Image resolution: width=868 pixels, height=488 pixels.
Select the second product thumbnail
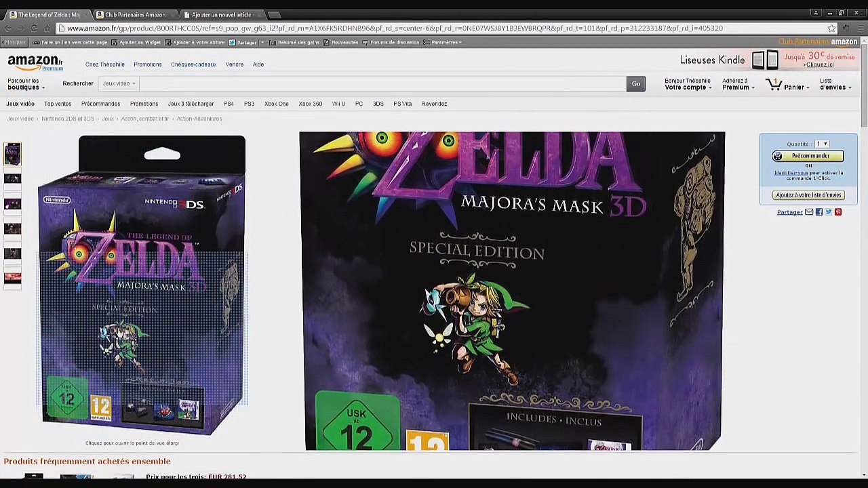pyautogui.click(x=12, y=179)
